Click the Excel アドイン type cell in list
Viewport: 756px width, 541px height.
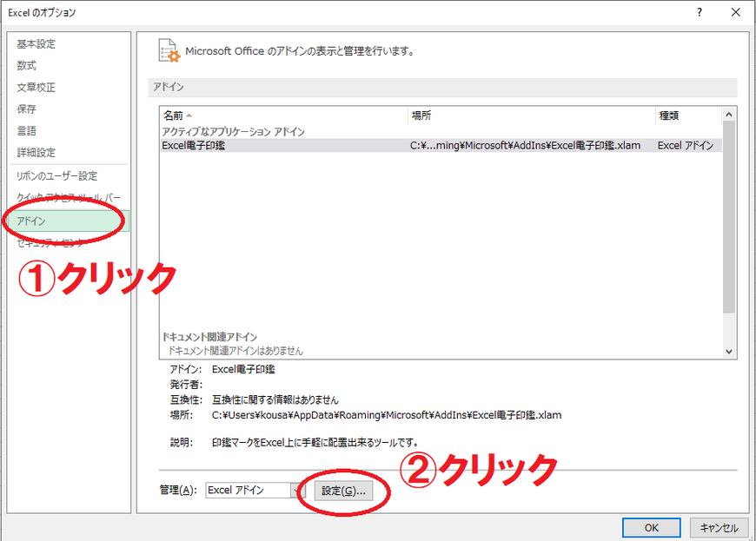686,146
